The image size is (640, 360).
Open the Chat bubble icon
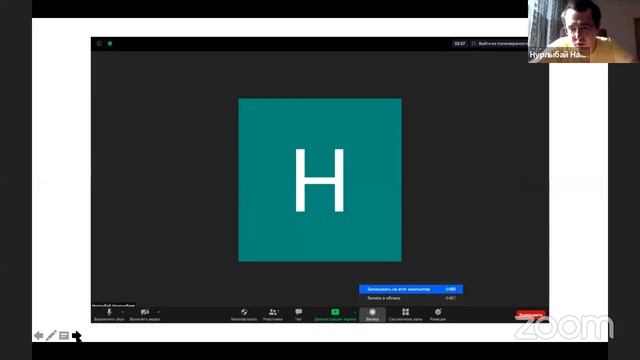(298, 312)
